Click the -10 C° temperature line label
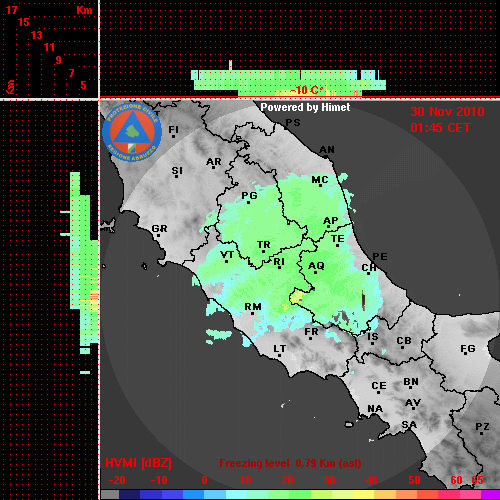The width and height of the screenshot is (500, 500). coord(306,90)
